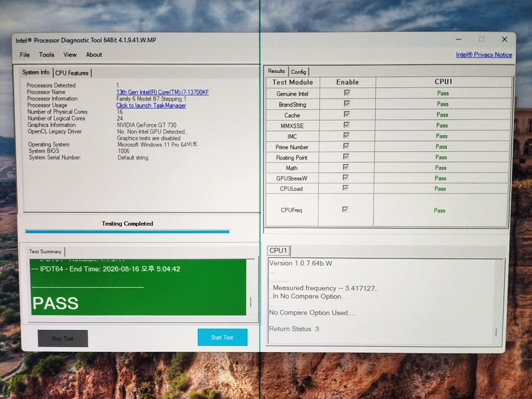Close the Processor Diagnostic Tool window
The height and width of the screenshot is (399, 532).
pyautogui.click(x=504, y=39)
